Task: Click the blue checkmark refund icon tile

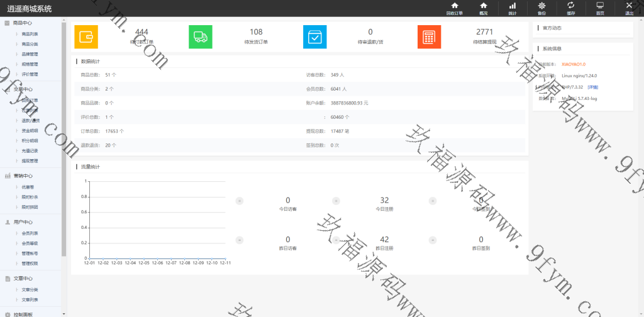Action: (314, 37)
